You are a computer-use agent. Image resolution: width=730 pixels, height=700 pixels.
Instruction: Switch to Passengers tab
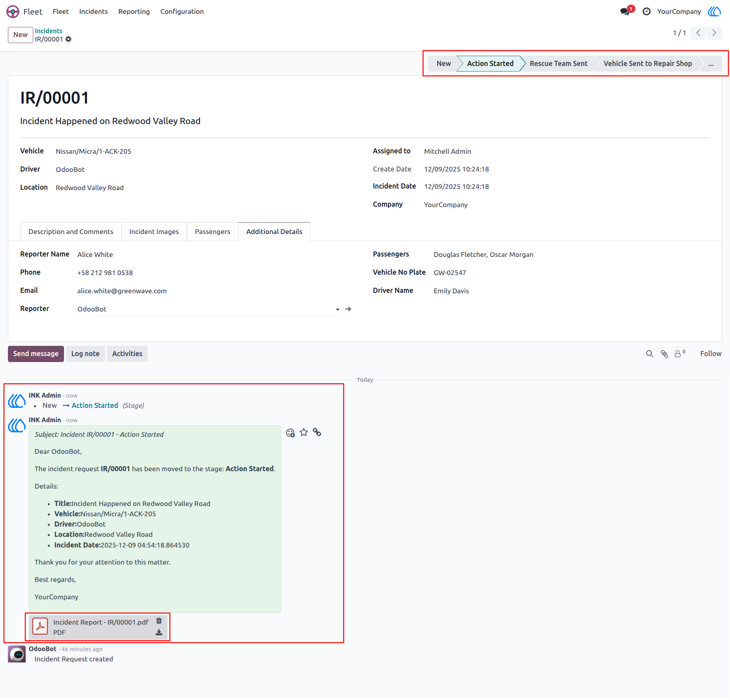tap(213, 232)
